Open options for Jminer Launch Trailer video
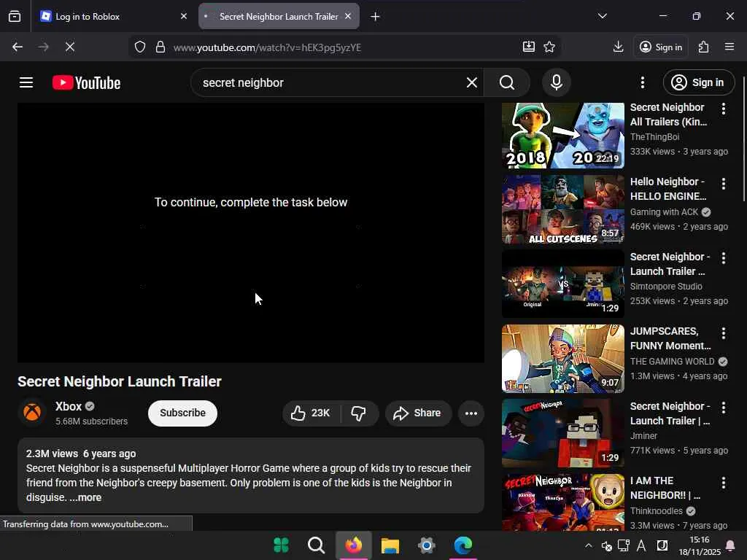 coord(724,408)
